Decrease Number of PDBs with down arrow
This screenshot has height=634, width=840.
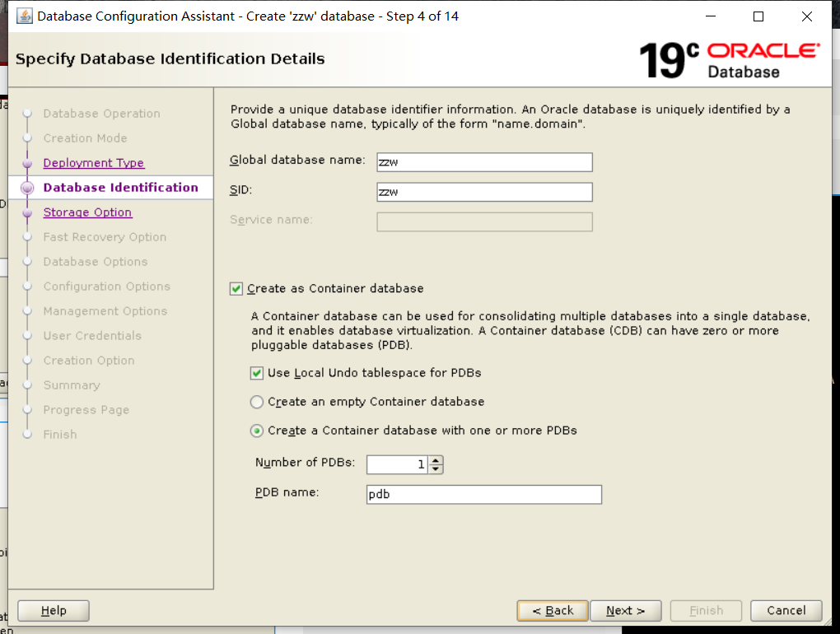click(436, 469)
